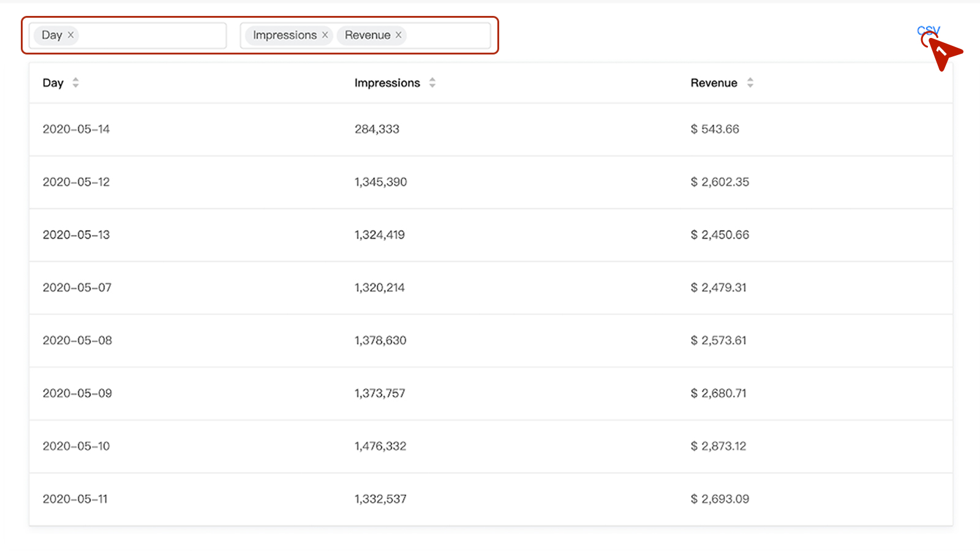
Task: Remove the Impressions metric tag
Action: pos(325,35)
